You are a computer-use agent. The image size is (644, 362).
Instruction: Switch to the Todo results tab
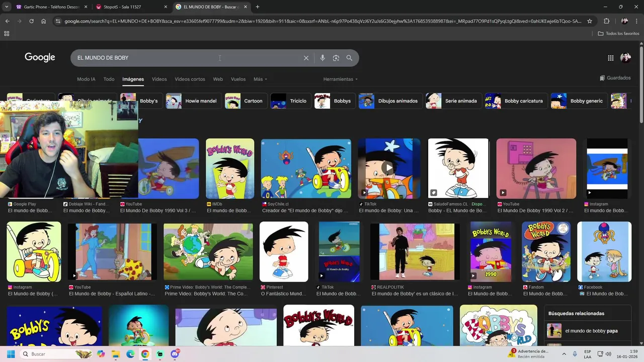click(x=109, y=79)
